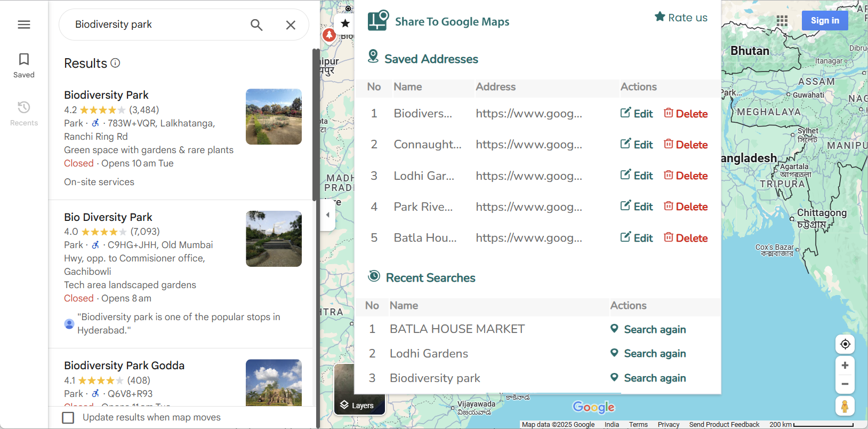
Task: Click the star extension button on the map
Action: [345, 23]
